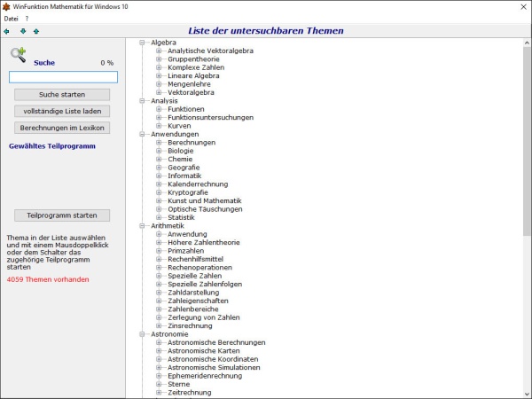Click the Suche starten button
Screen dimensions: 532x399
(62, 95)
